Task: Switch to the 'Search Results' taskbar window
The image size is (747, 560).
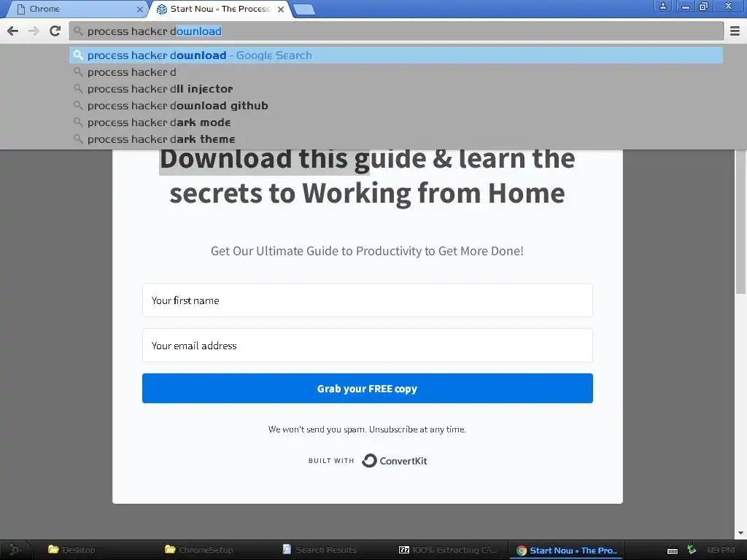Action: [320, 550]
